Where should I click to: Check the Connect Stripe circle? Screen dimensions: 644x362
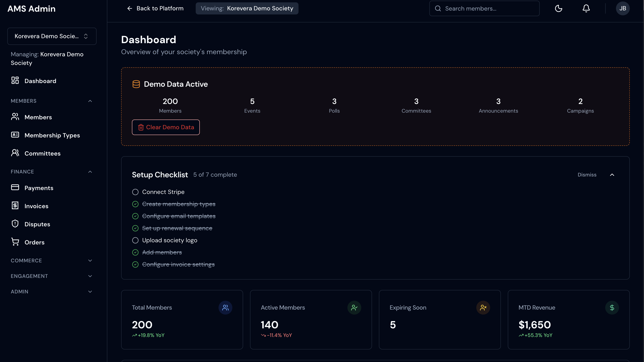(135, 192)
